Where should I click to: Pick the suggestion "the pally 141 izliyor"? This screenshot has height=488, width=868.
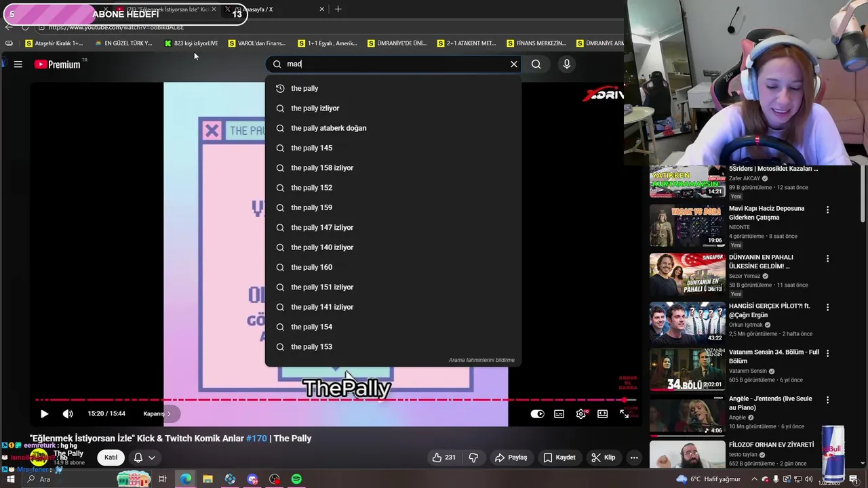point(393,307)
